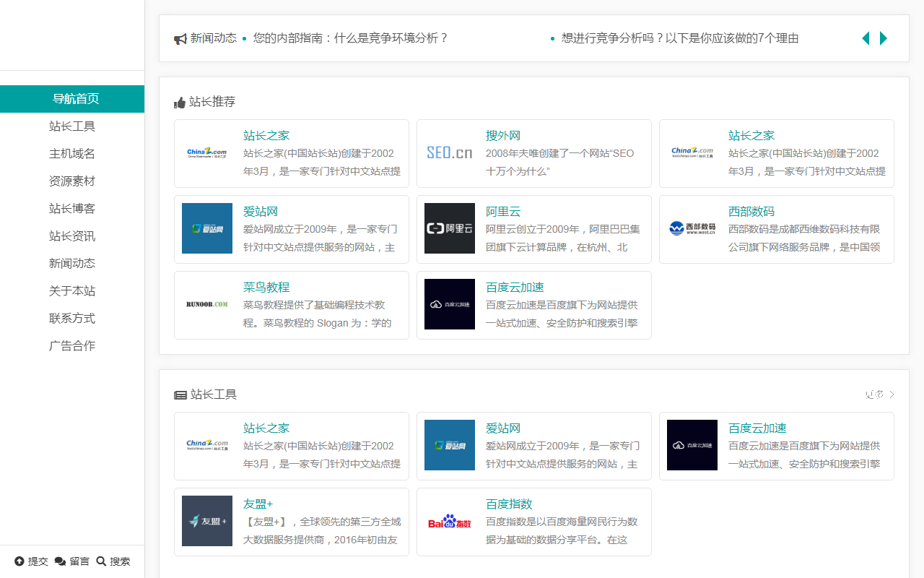Viewport: 924px width, 578px height.
Task: Open the 菜鸟教程 title link
Action: click(266, 288)
